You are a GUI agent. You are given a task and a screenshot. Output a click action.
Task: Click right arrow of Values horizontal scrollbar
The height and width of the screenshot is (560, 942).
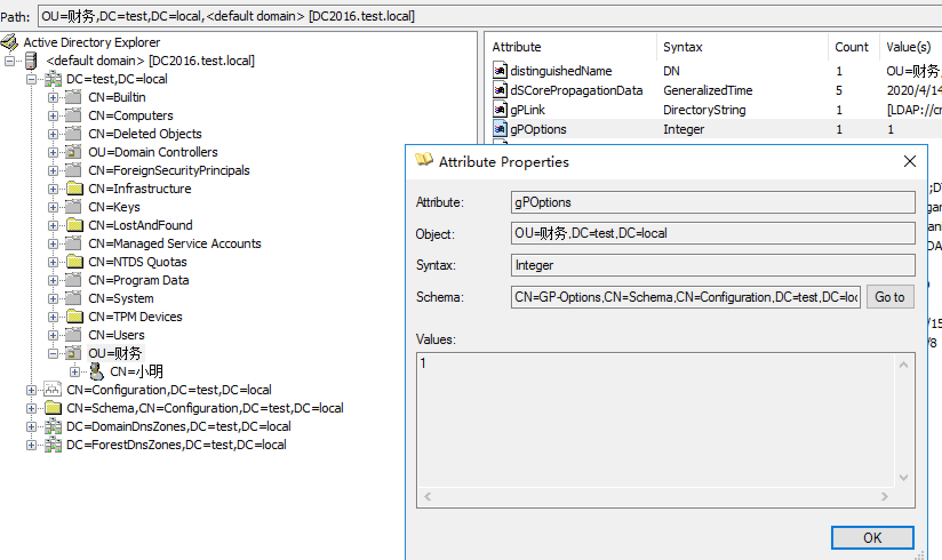[884, 497]
